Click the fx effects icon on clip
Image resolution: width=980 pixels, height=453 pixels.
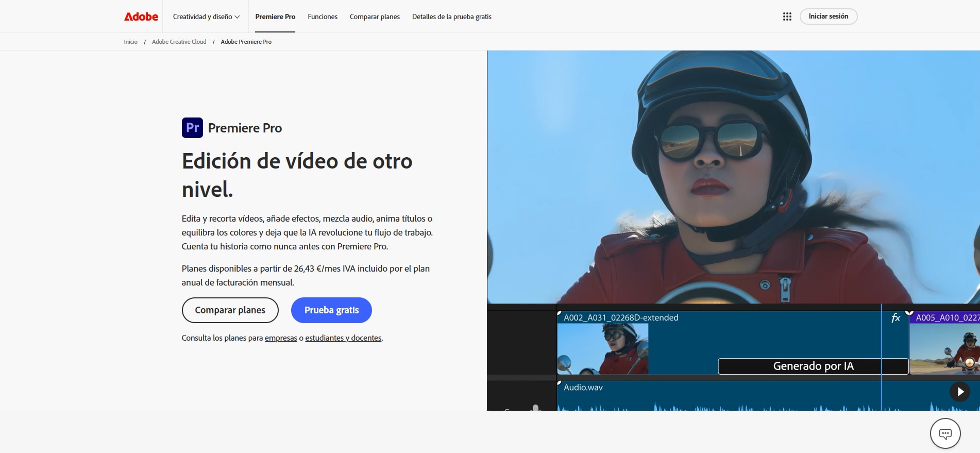tap(896, 318)
